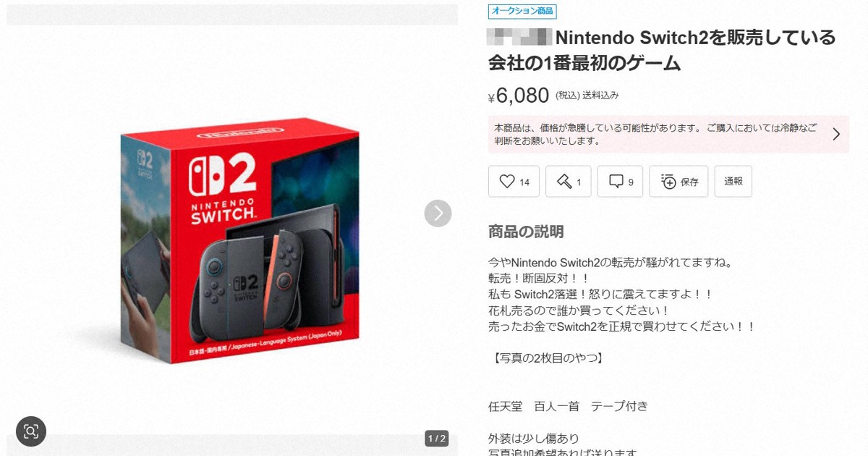Image resolution: width=868 pixels, height=456 pixels.
Task: Open the price warning banner text
Action: pyautogui.click(x=656, y=134)
